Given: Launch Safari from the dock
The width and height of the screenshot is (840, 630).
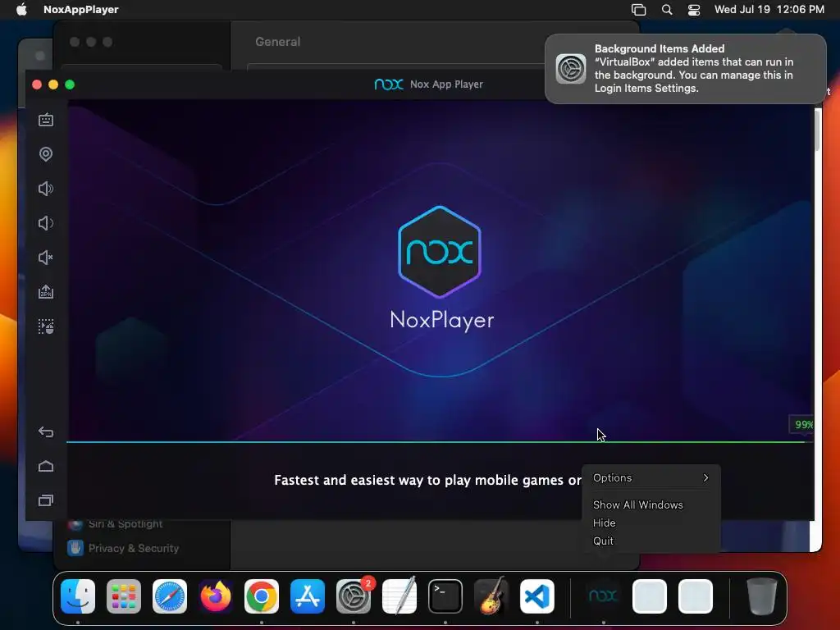Looking at the screenshot, I should [x=170, y=596].
